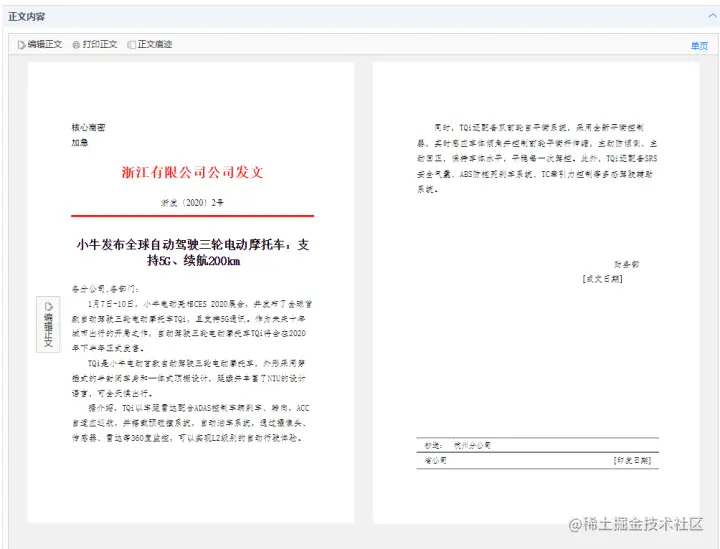The image size is (720, 549).
Task: Click the [印发日期] placeholder
Action: [x=632, y=460]
